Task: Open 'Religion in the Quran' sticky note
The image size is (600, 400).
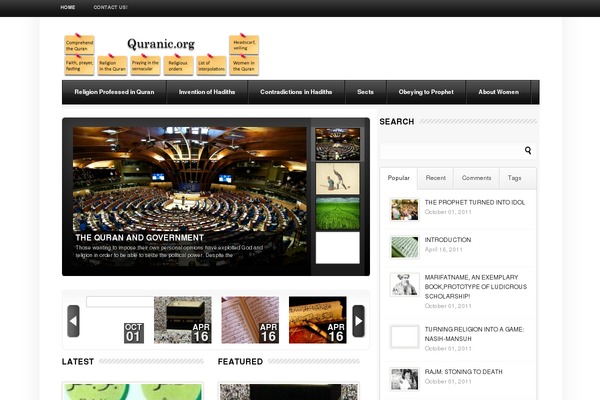Action: pyautogui.click(x=112, y=65)
